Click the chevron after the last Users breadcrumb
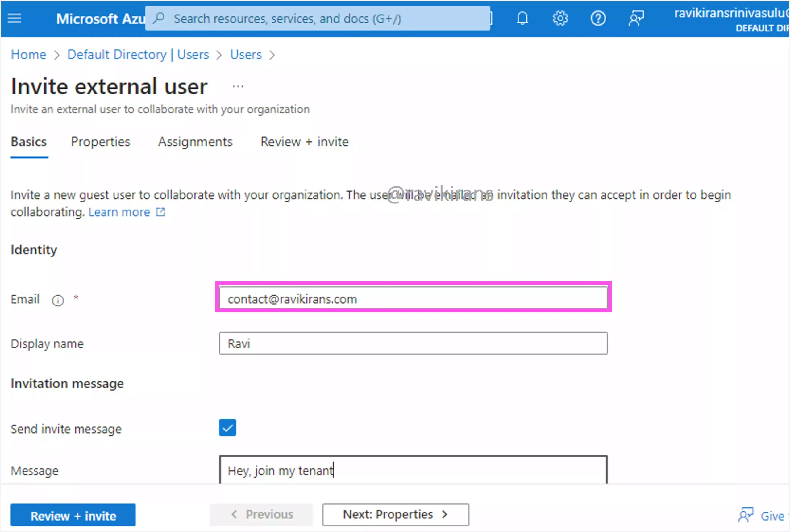This screenshot has height=532, width=790. (x=272, y=55)
